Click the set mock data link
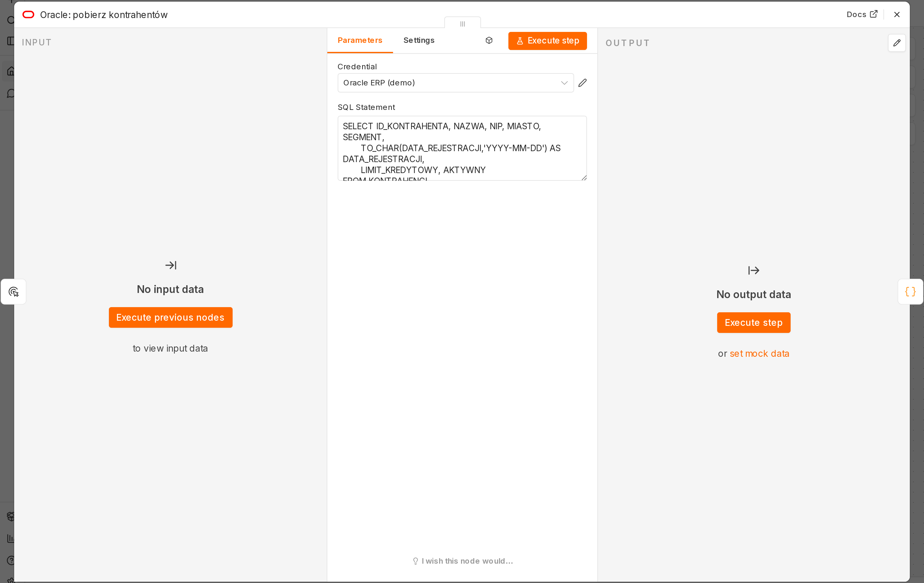The width and height of the screenshot is (924, 583). tap(759, 354)
